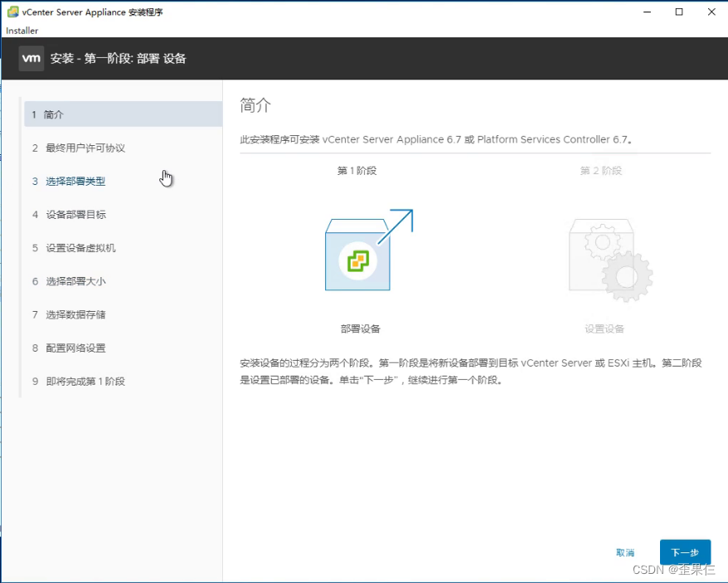Screen dimensions: 728x583
Task: Click the header title 安装 - 第一阶段
Action: 118,59
